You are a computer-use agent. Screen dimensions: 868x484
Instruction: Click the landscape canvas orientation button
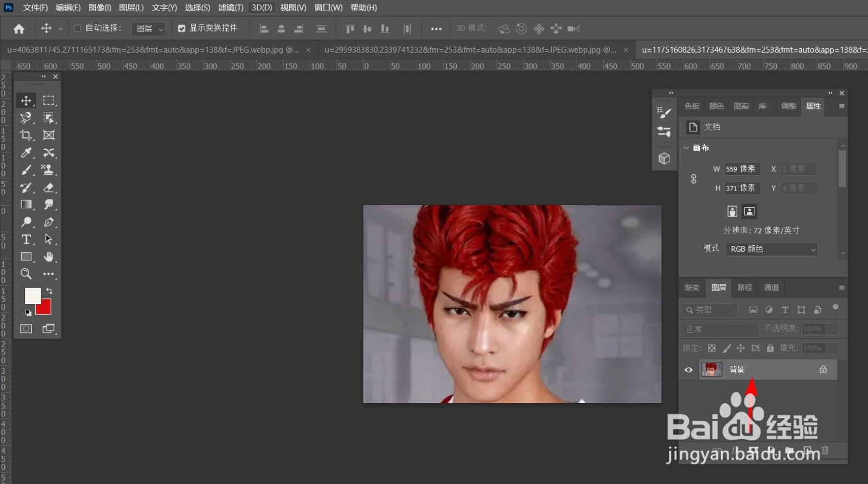tap(749, 212)
